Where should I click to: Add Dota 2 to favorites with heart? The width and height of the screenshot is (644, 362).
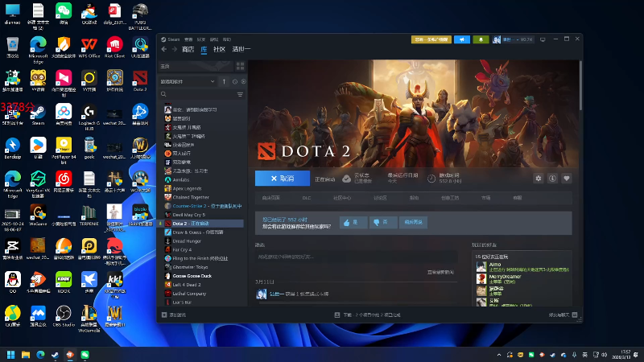click(x=567, y=179)
